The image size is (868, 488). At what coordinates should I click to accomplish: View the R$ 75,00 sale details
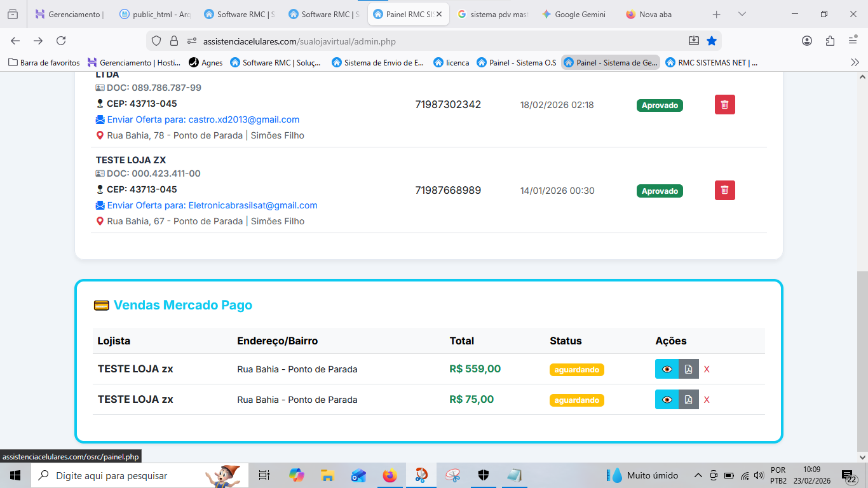667,400
